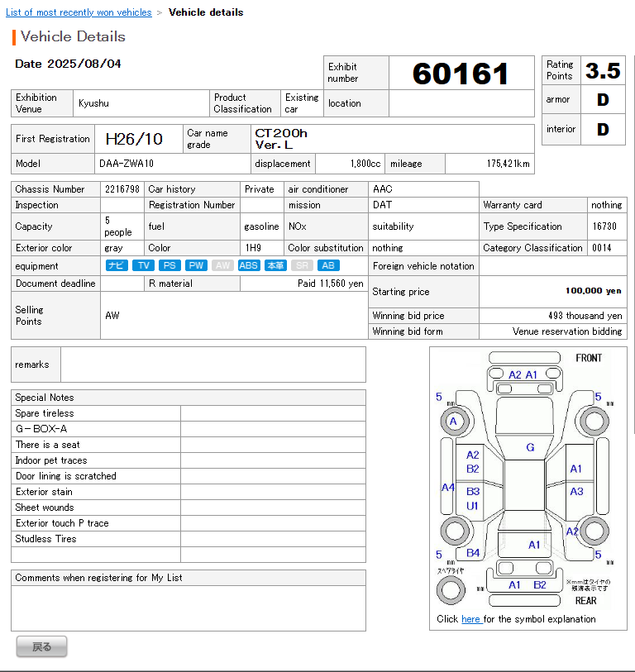Click the spare tire icon in diagram
635x672 pixels.
coord(451,589)
